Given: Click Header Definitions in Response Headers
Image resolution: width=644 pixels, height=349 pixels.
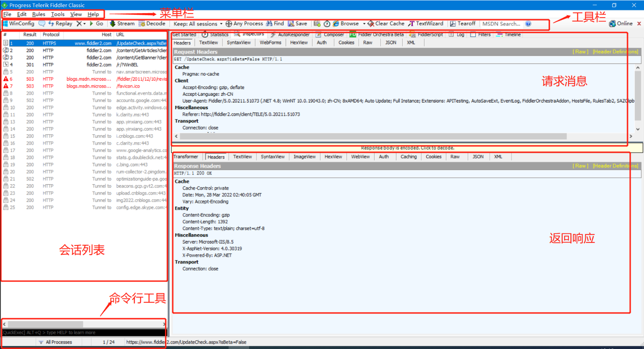Looking at the screenshot, I should coord(615,166).
